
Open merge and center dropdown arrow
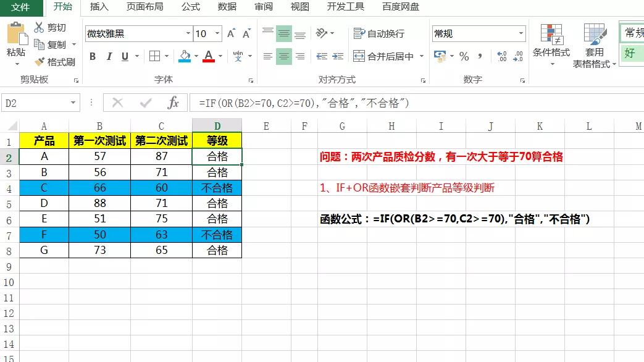click(x=422, y=56)
